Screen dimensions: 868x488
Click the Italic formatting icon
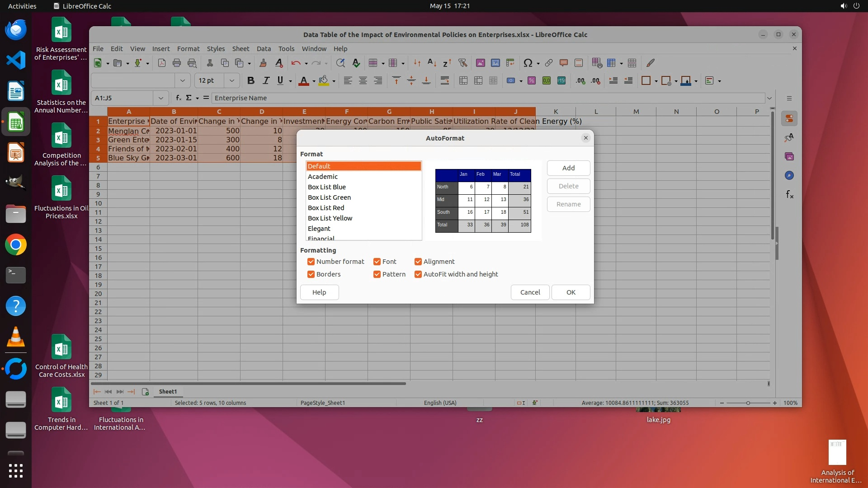(266, 81)
